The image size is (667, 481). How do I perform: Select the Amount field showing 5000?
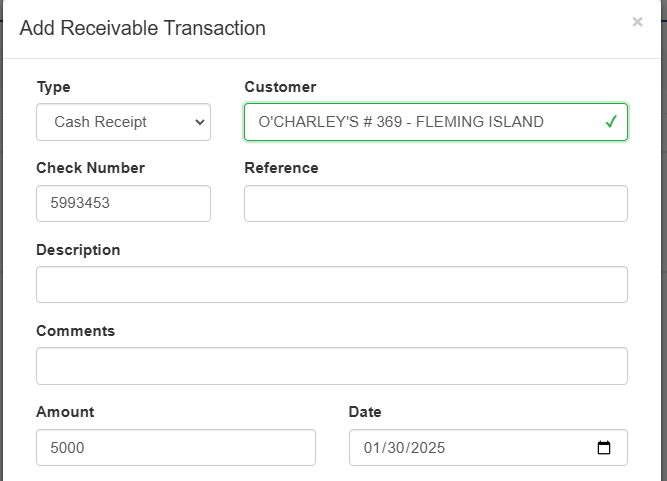coord(176,447)
